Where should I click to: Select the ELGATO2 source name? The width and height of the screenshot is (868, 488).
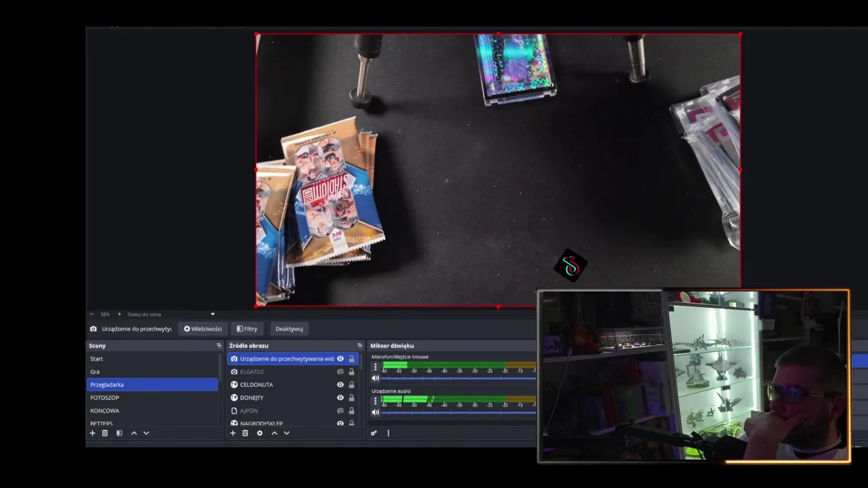coord(252,371)
